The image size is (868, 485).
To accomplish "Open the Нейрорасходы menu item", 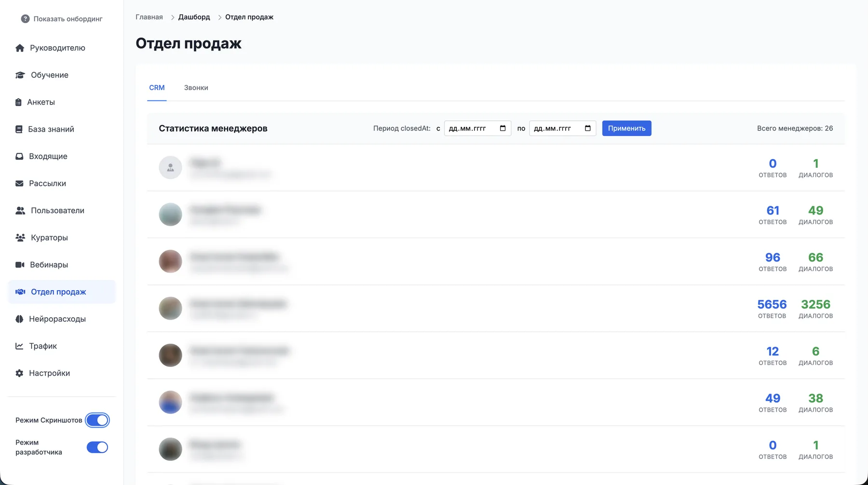I will coord(62,319).
